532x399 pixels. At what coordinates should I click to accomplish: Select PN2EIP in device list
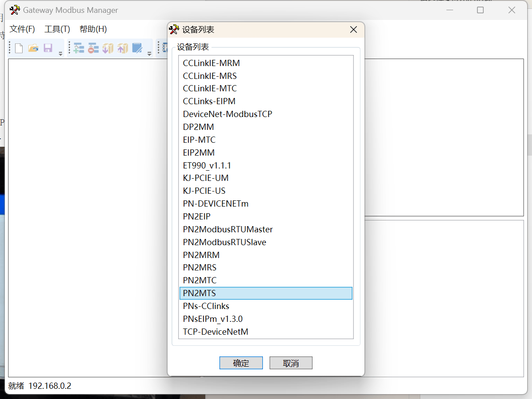pos(266,217)
